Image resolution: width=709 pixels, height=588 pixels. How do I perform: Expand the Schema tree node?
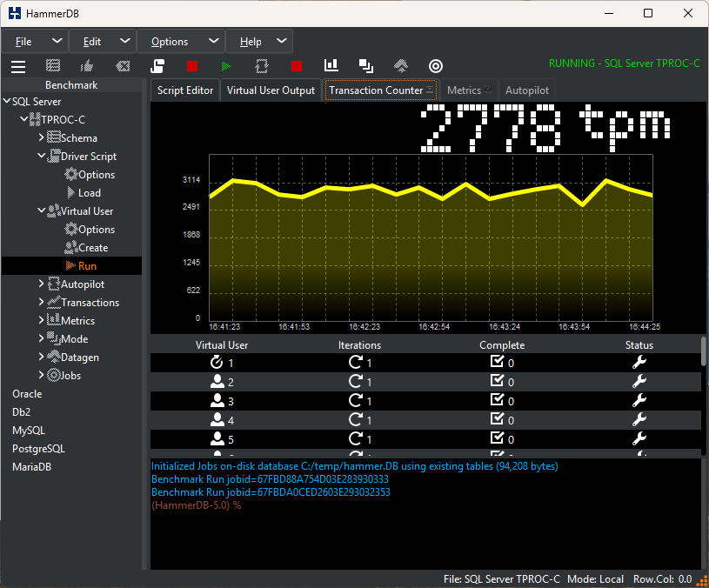point(41,137)
